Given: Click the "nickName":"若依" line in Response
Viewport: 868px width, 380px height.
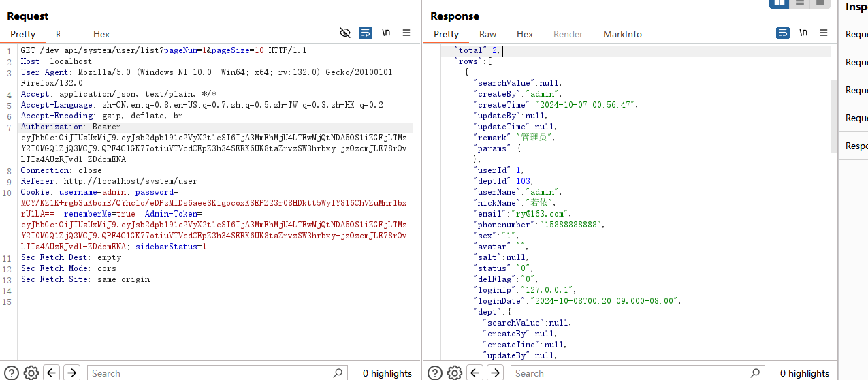Looking at the screenshot, I should point(514,203).
